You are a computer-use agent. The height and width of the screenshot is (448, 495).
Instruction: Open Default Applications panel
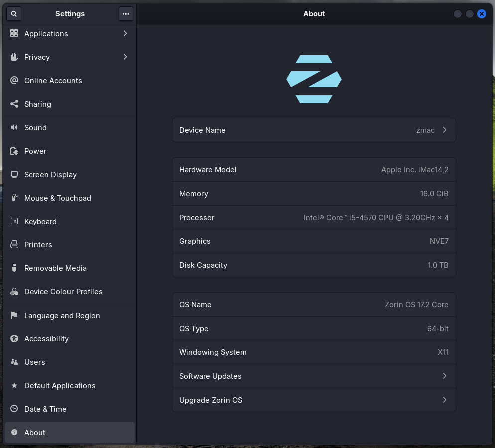[70, 385]
